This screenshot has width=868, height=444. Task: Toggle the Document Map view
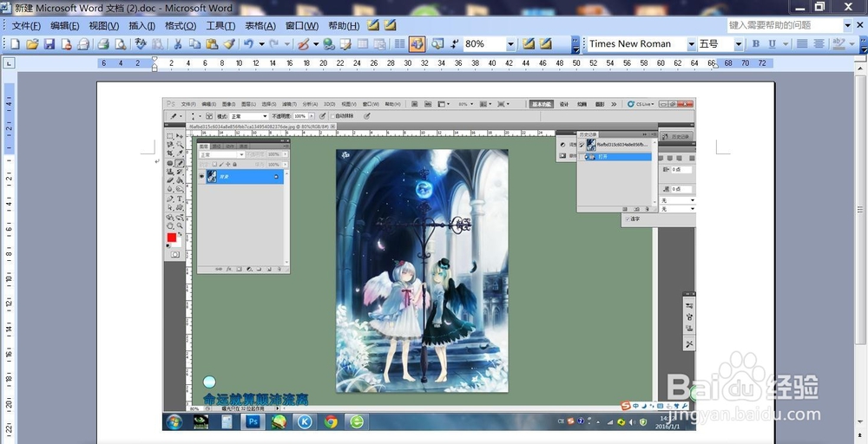pyautogui.click(x=437, y=44)
